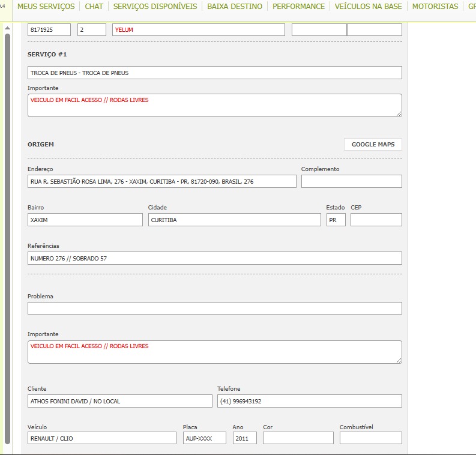Click the Telefone number field
Image resolution: width=476 pixels, height=455 pixels.
point(309,401)
